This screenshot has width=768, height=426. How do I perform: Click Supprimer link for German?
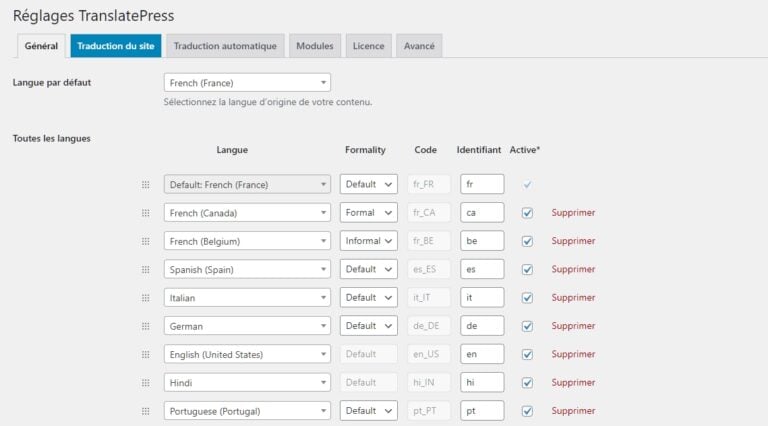(x=573, y=326)
